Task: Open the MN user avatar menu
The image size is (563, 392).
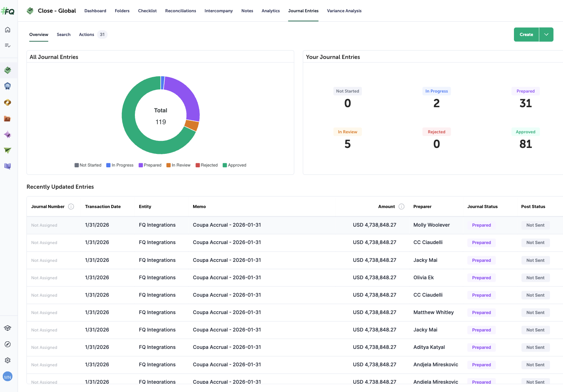Action: click(8, 377)
